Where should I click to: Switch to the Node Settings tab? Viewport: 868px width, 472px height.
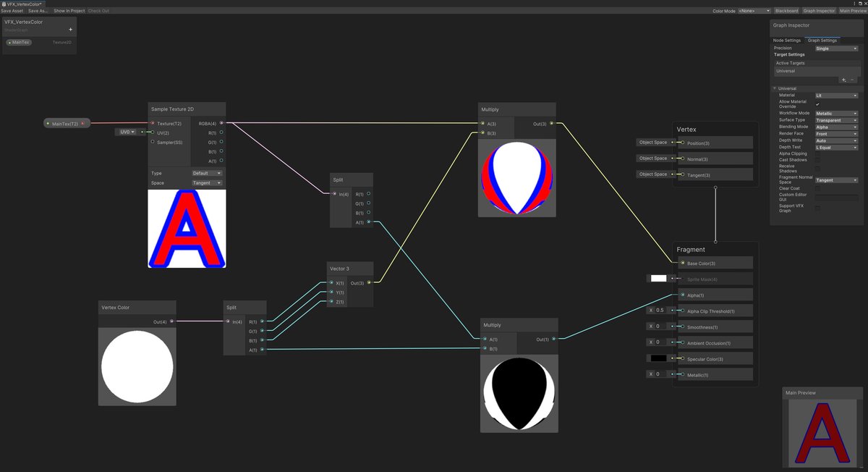click(x=786, y=41)
